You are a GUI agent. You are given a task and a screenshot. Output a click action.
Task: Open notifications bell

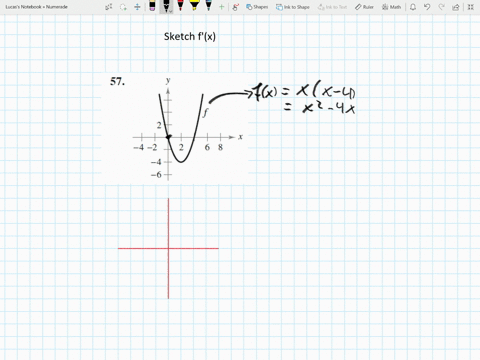[413, 7]
